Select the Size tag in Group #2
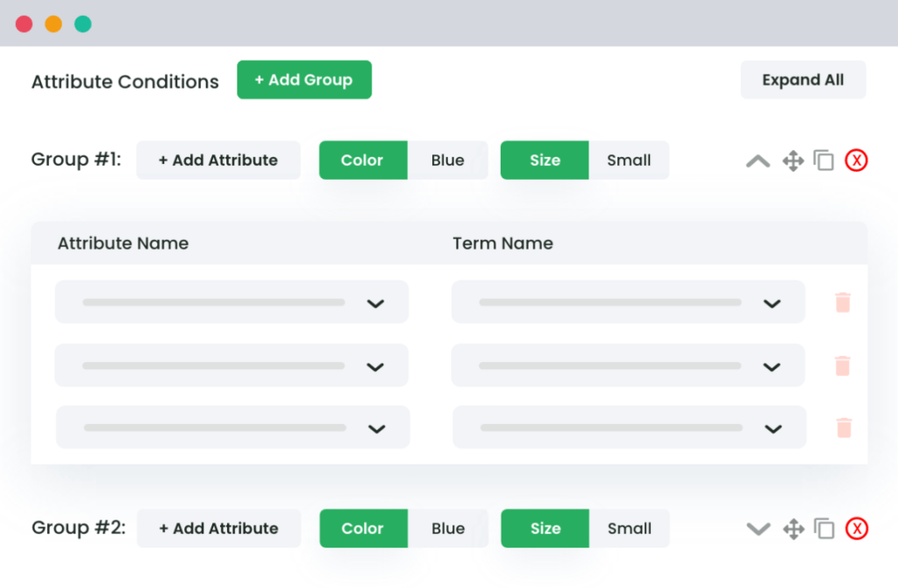The width and height of the screenshot is (898, 588). [545, 528]
